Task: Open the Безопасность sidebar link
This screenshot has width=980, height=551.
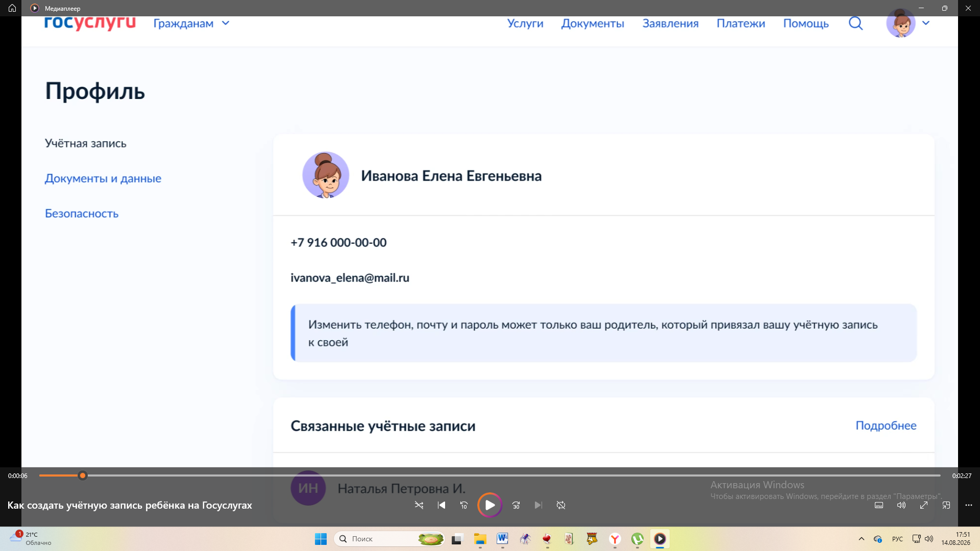Action: (82, 213)
